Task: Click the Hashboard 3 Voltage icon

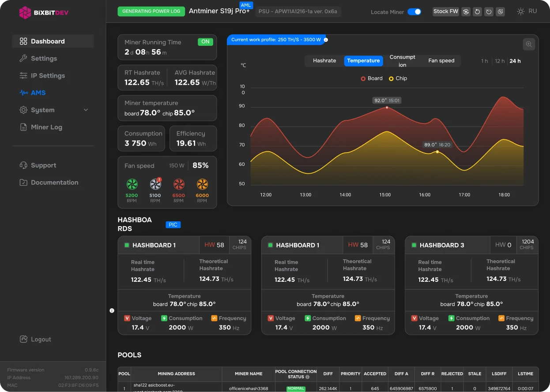Action: 414,318
